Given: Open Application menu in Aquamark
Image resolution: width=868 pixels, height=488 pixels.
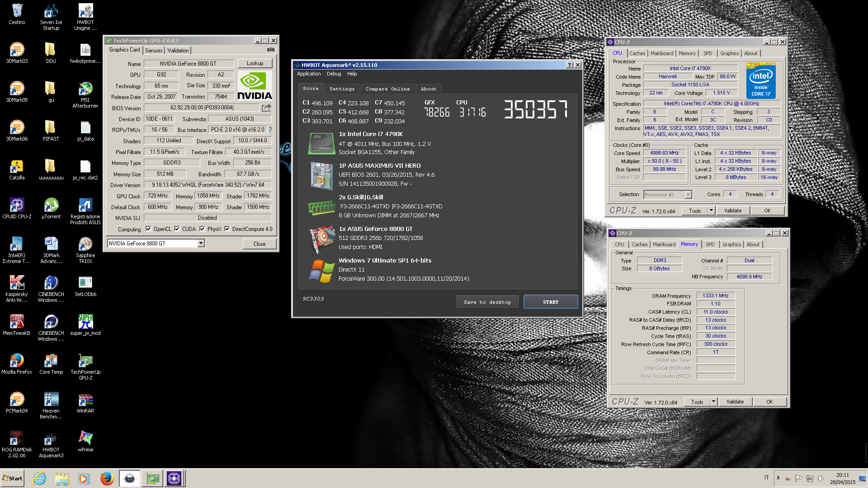Looking at the screenshot, I should click(309, 74).
